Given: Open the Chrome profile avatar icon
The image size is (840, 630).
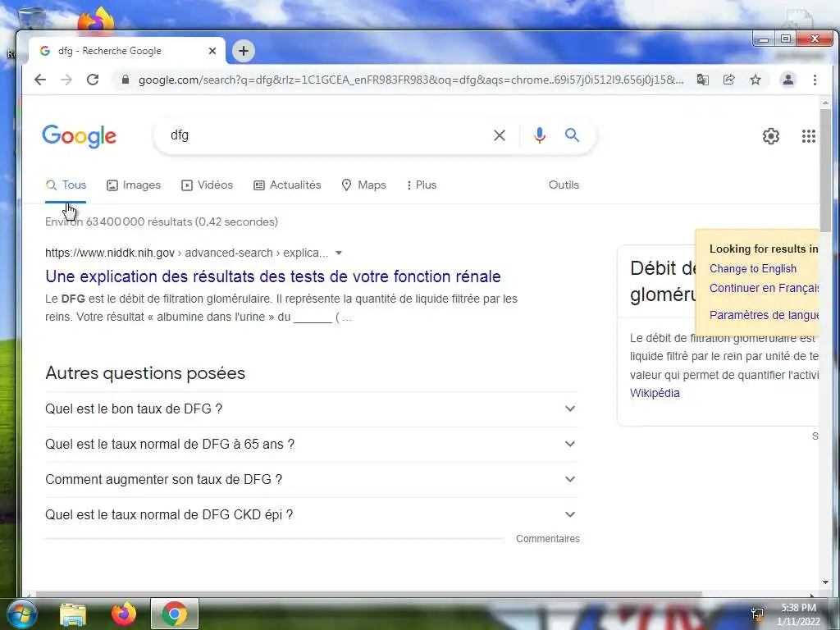Looking at the screenshot, I should [788, 80].
